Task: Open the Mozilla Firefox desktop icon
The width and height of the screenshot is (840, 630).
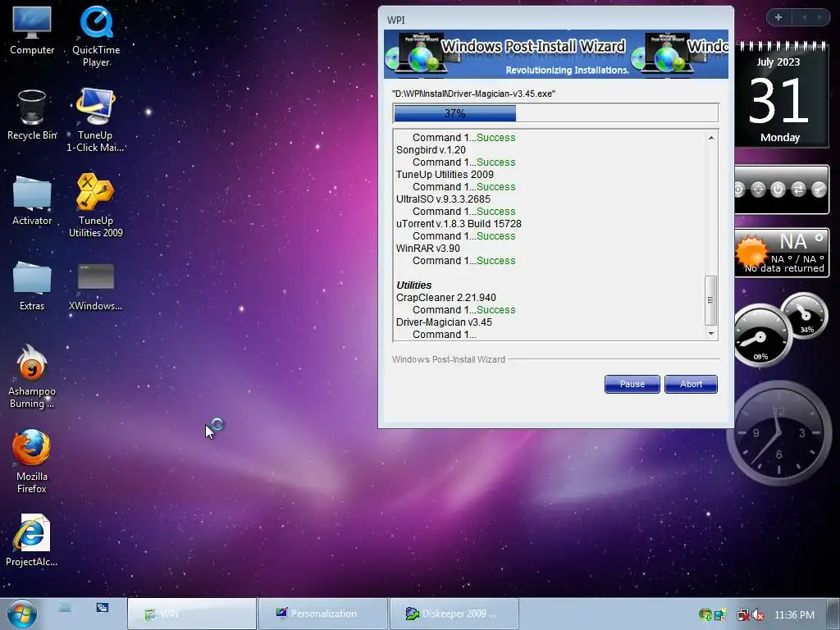Action: (x=32, y=462)
